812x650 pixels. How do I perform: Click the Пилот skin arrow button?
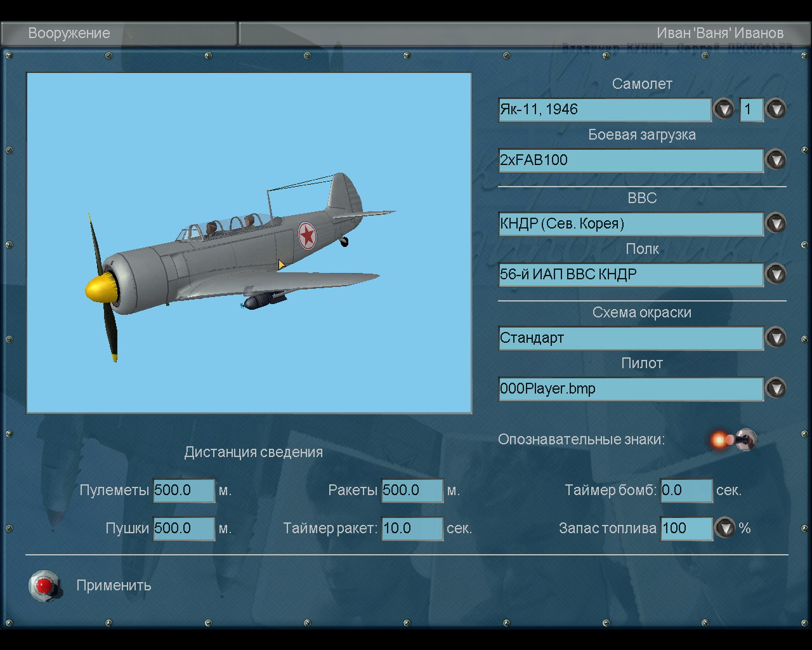click(x=776, y=388)
